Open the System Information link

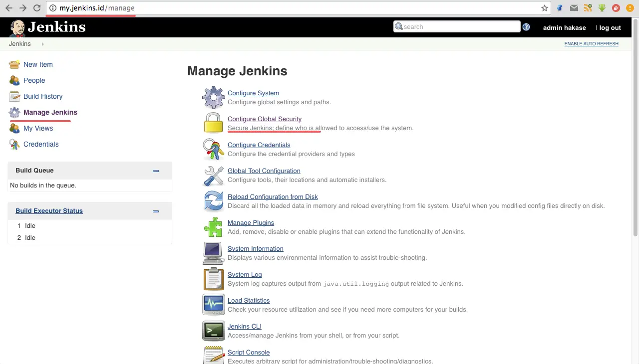255,249
